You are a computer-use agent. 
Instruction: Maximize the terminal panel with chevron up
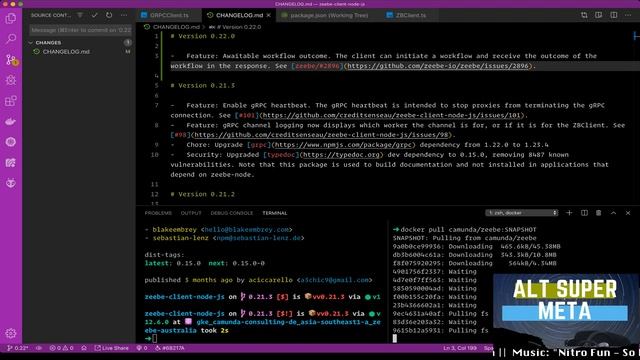point(613,213)
